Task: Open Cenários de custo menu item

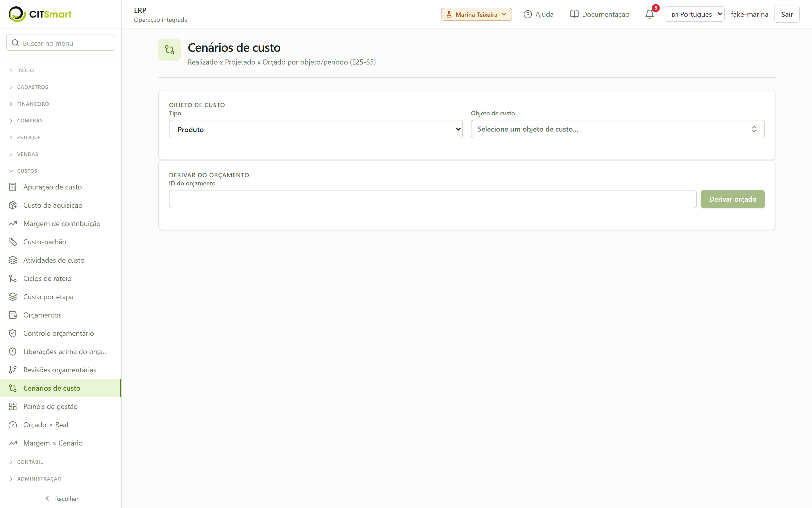Action: click(x=61, y=388)
